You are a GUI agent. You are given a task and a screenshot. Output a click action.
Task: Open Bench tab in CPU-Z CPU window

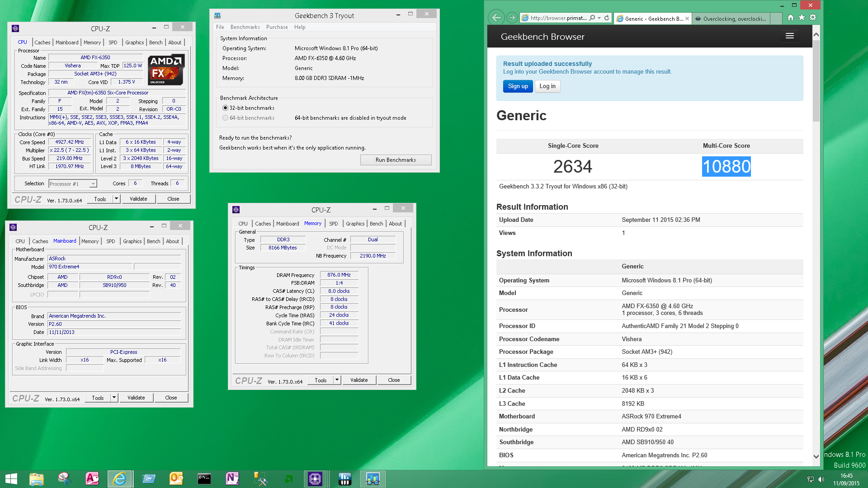click(x=156, y=42)
